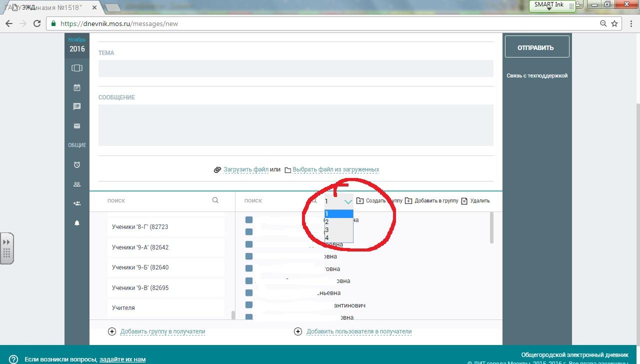The height and width of the screenshot is (364, 640).
Task: Select the Учителя group in list
Action: (x=123, y=308)
